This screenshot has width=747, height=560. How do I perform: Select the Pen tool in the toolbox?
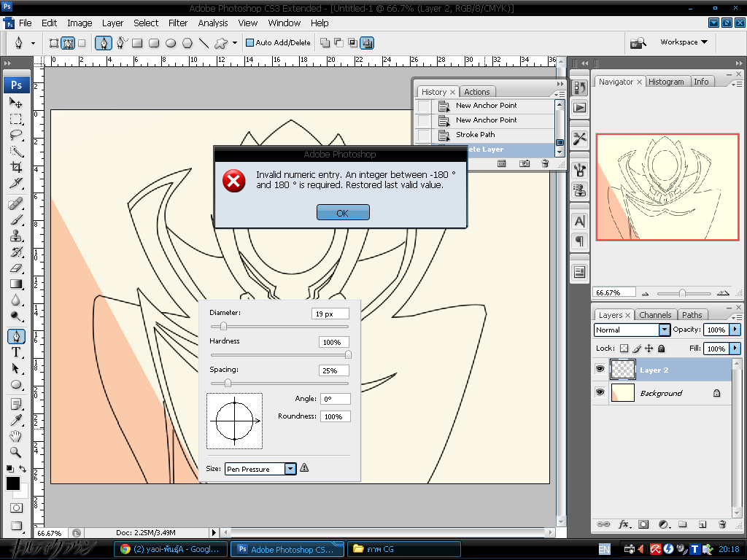[16, 337]
